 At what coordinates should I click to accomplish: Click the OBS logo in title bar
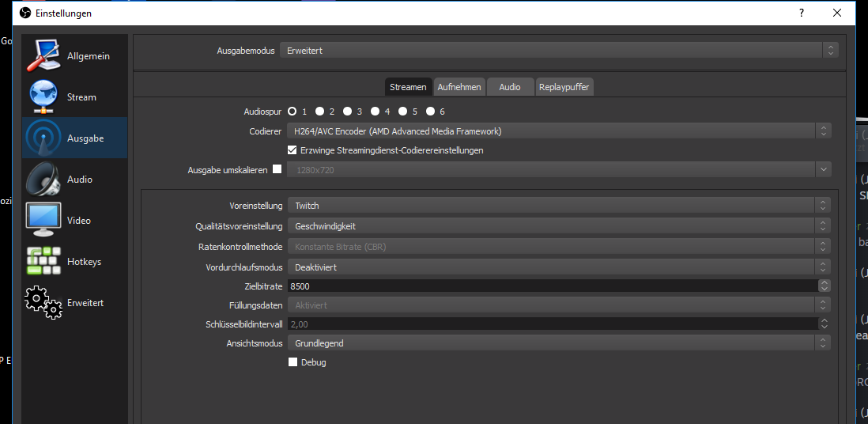[25, 13]
